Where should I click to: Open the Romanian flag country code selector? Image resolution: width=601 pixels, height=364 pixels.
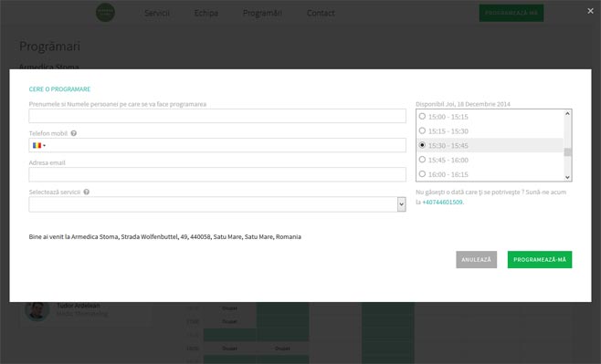(39, 145)
